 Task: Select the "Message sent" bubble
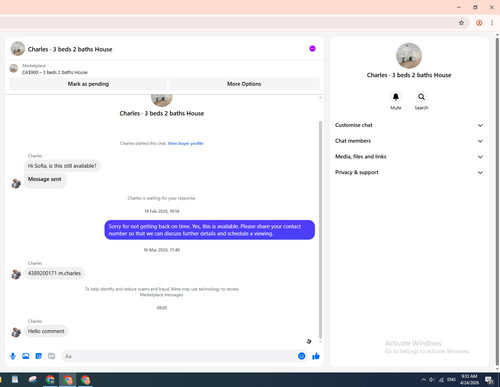45,180
